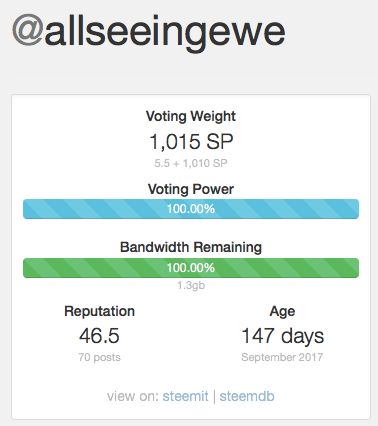378x426 pixels.
Task: Open the steemit profile link
Action: click(x=185, y=396)
